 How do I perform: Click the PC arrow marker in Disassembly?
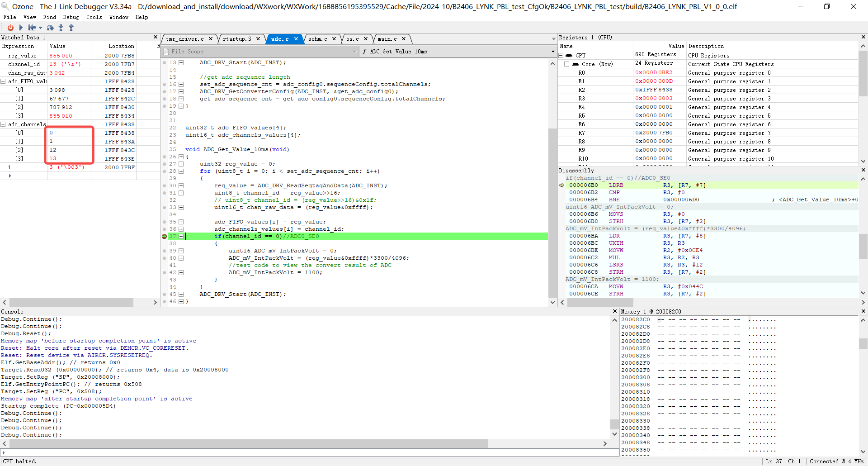click(562, 185)
